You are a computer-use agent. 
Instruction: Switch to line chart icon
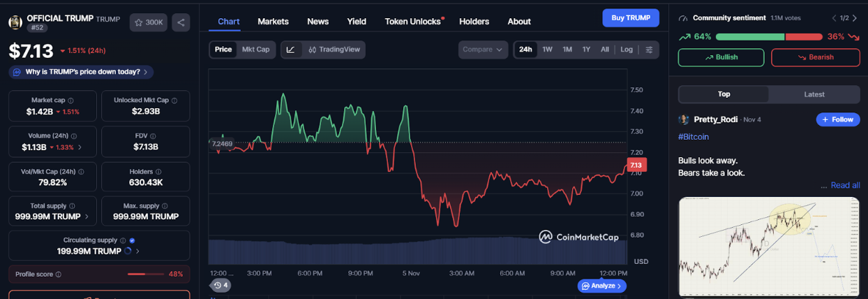point(291,50)
